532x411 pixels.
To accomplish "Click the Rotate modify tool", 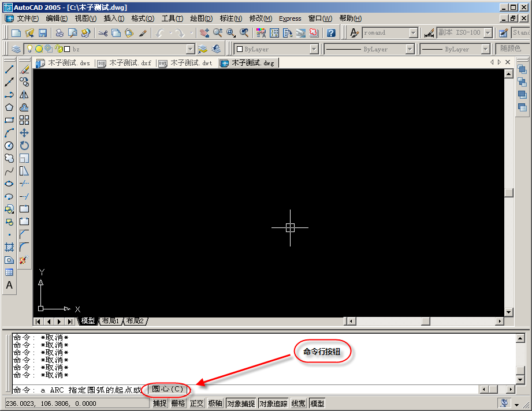I will pyautogui.click(x=24, y=145).
